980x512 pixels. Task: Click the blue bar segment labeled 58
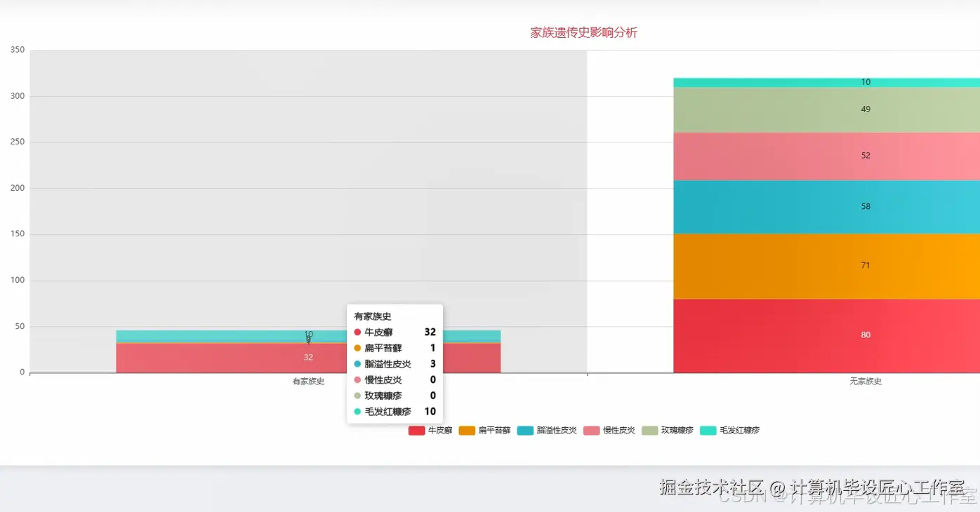(x=826, y=208)
